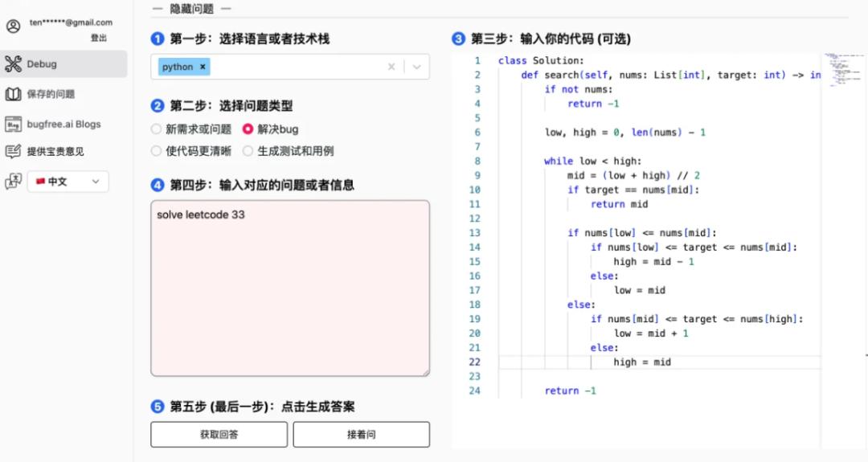Select the 解决bug radio option

[x=248, y=129]
